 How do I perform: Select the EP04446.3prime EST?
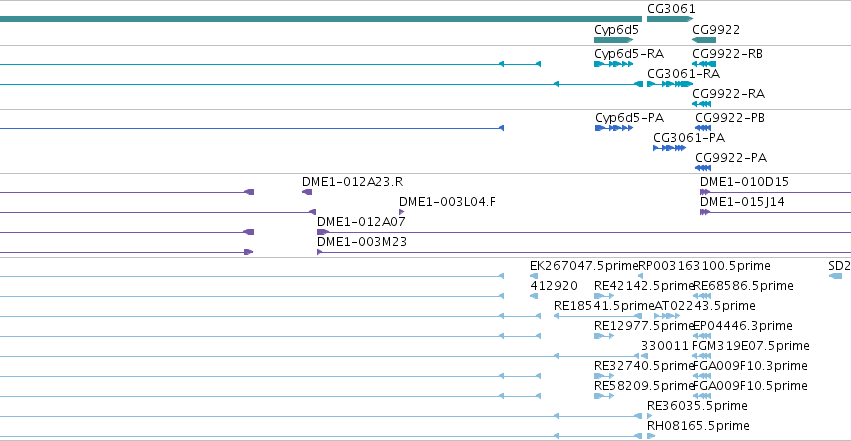click(x=702, y=336)
